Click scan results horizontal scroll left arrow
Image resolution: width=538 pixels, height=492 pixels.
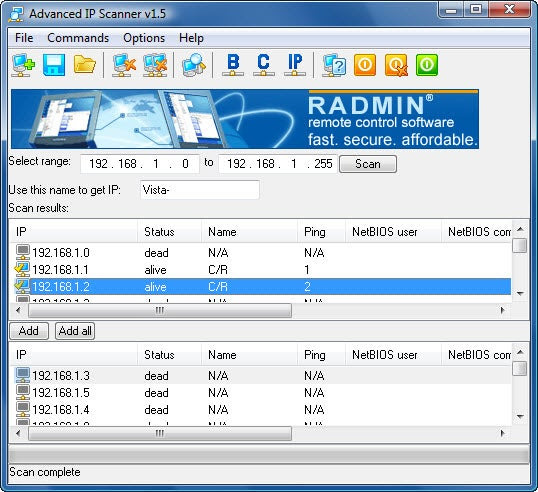[18, 310]
